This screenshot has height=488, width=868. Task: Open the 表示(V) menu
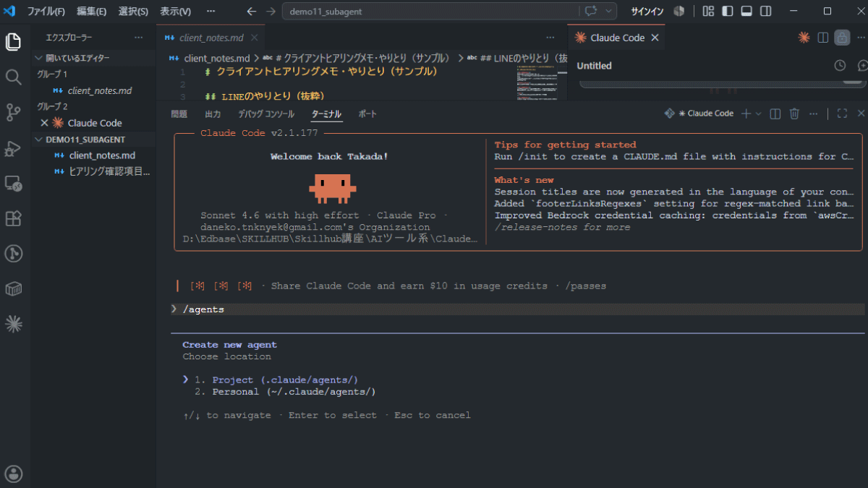(x=175, y=12)
